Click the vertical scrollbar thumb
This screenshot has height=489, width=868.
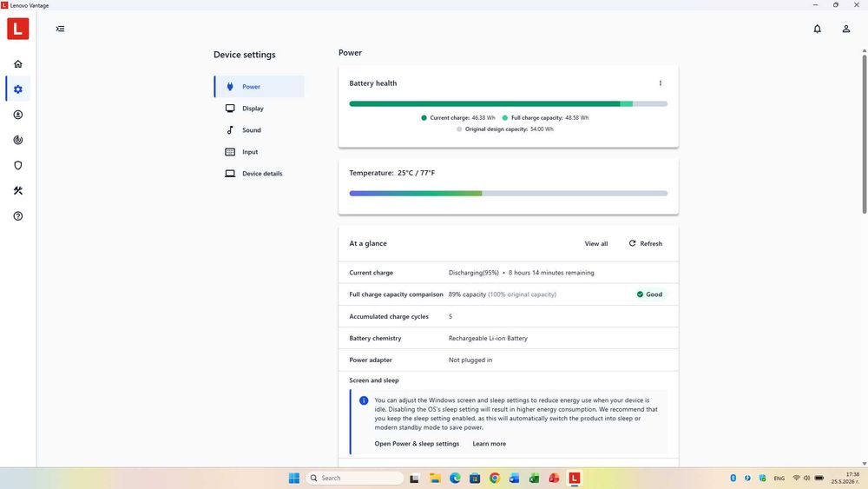[865, 133]
